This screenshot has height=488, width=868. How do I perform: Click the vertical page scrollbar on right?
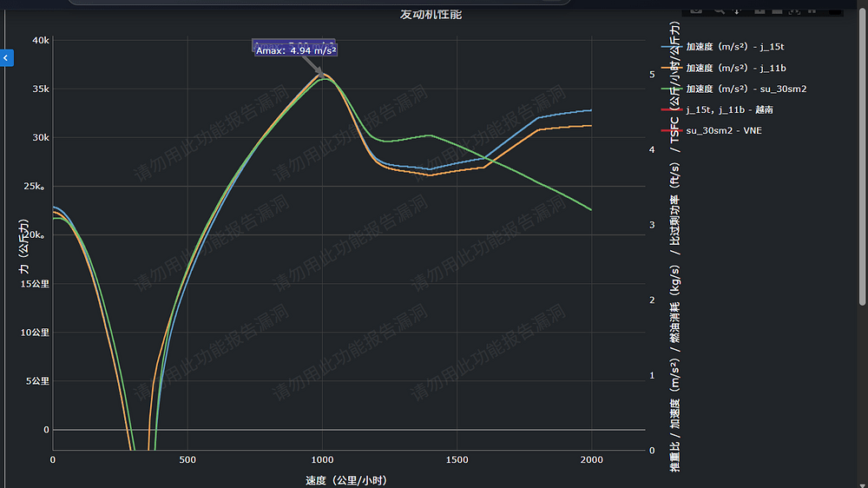[862, 174]
